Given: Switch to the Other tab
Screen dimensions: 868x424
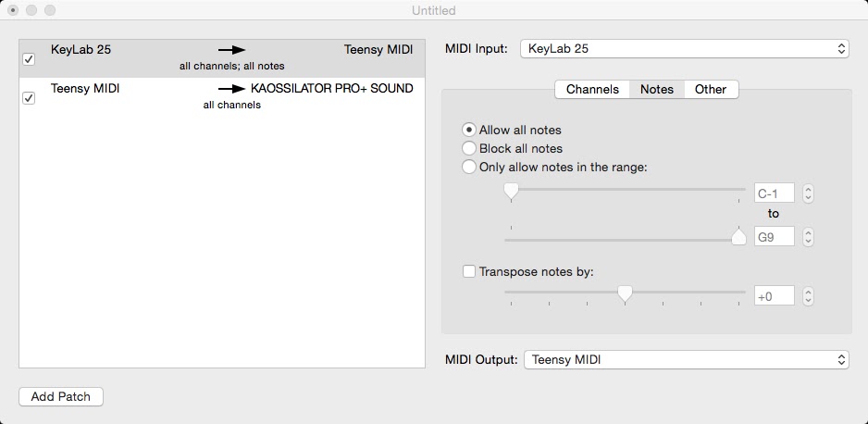Looking at the screenshot, I should 711,89.
